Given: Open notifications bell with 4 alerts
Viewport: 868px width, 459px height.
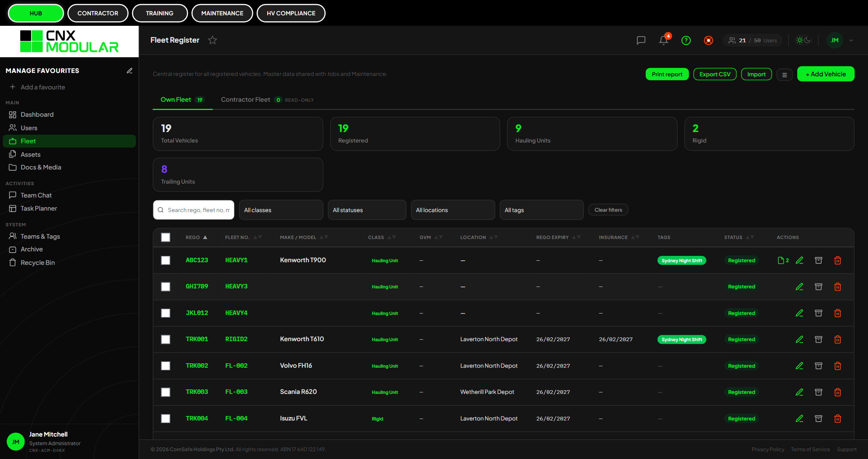Looking at the screenshot, I should (664, 40).
